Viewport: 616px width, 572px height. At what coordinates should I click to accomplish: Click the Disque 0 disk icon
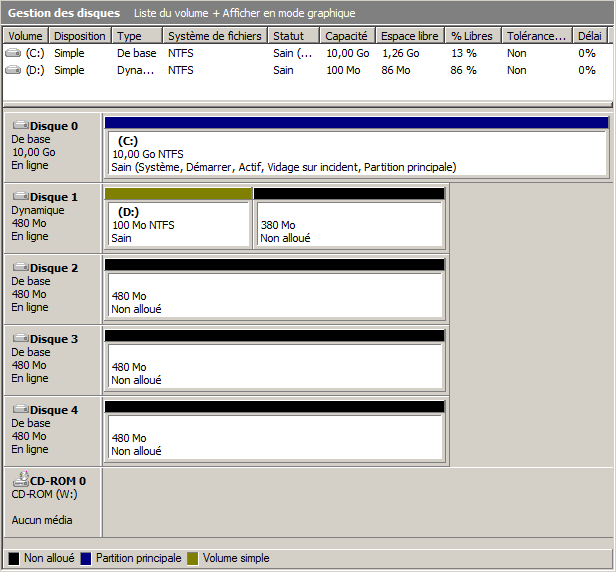20,126
